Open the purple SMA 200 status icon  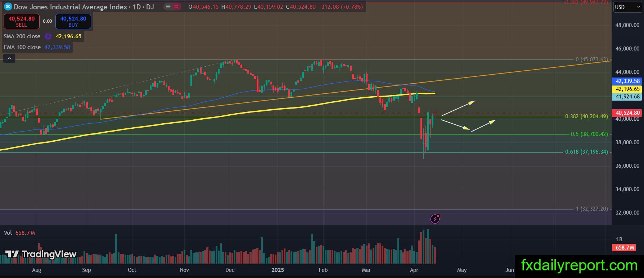(x=48, y=36)
